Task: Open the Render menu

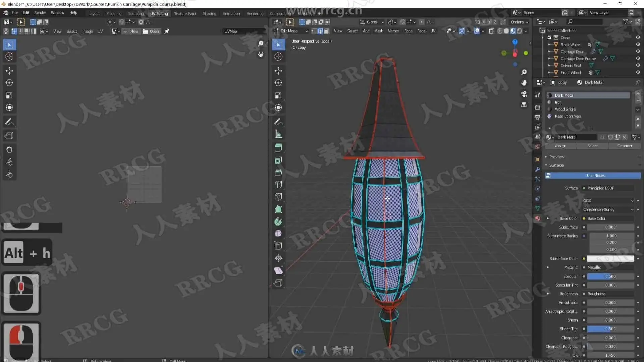Action: coord(40,13)
